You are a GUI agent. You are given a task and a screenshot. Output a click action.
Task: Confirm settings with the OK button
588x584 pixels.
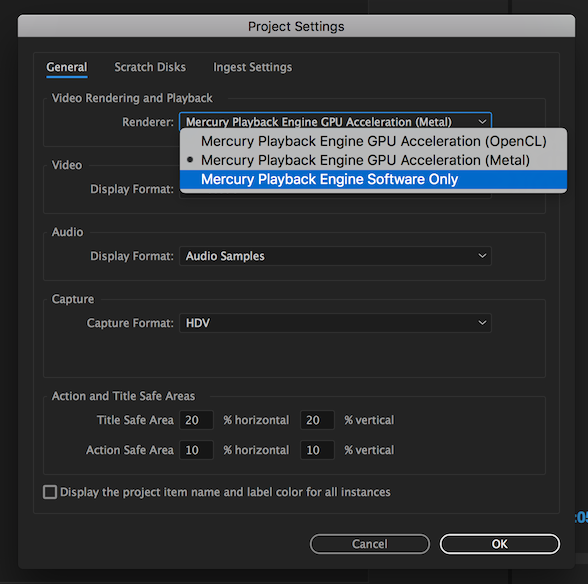point(500,544)
